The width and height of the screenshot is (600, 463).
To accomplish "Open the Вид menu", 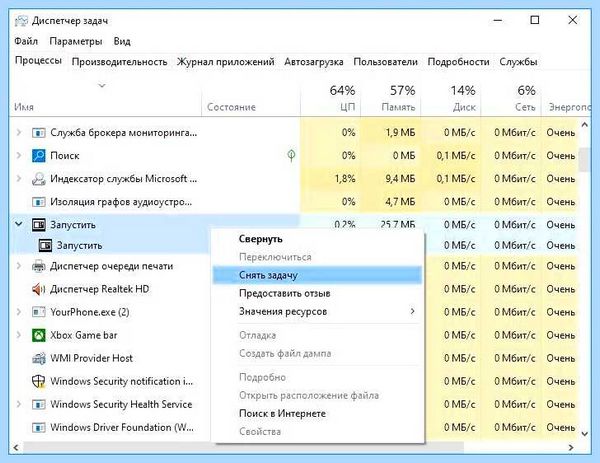I will coord(122,41).
